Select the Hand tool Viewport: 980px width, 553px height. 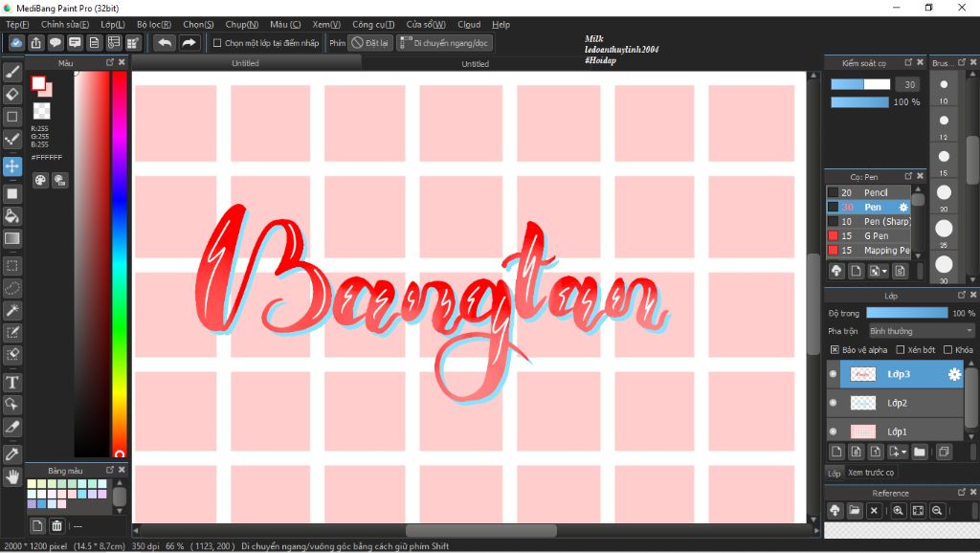12,474
